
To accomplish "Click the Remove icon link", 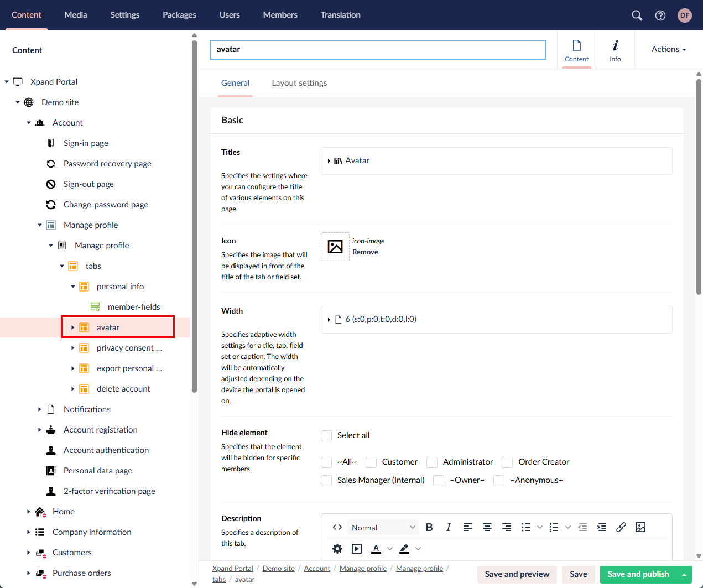I will (x=365, y=252).
